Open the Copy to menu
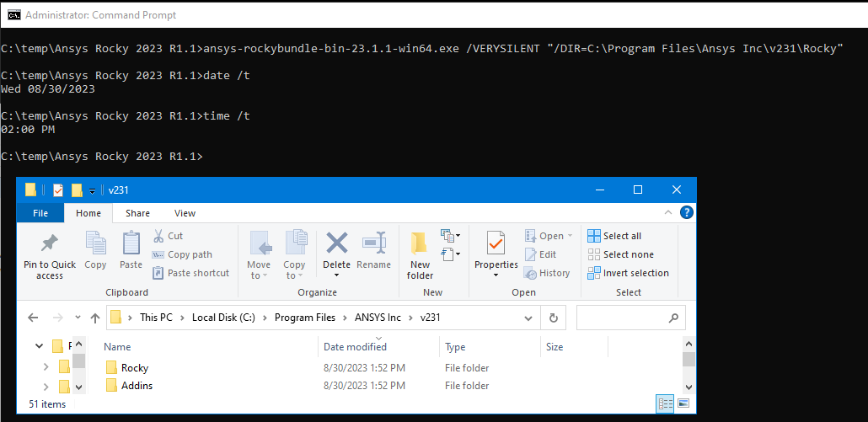Viewport: 868px width, 422px height. click(294, 256)
